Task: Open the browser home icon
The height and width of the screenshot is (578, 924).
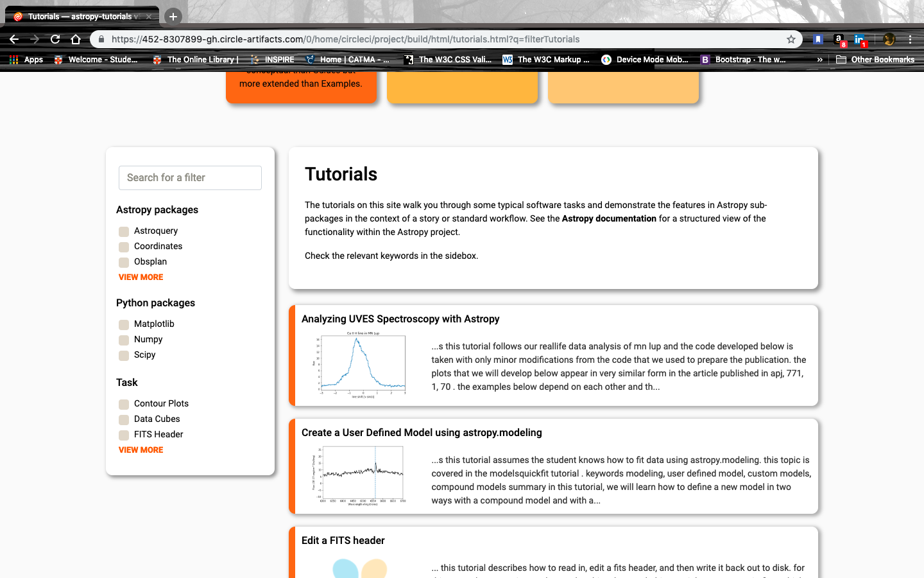Action: point(76,39)
